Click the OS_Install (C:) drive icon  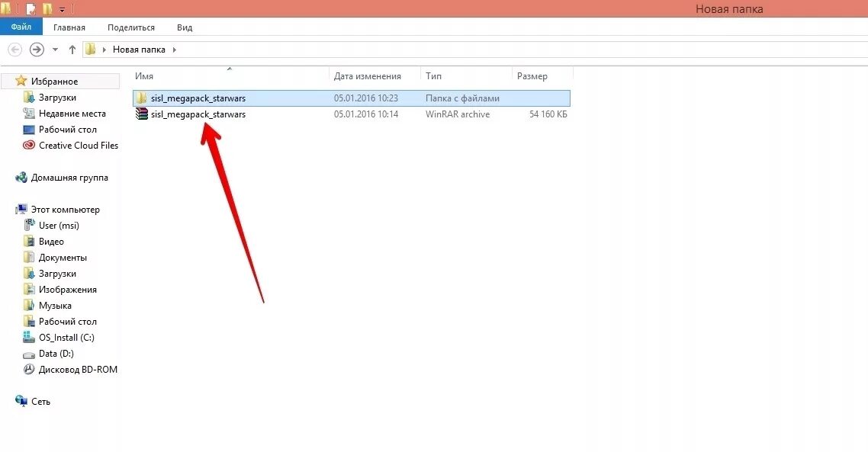pos(29,337)
